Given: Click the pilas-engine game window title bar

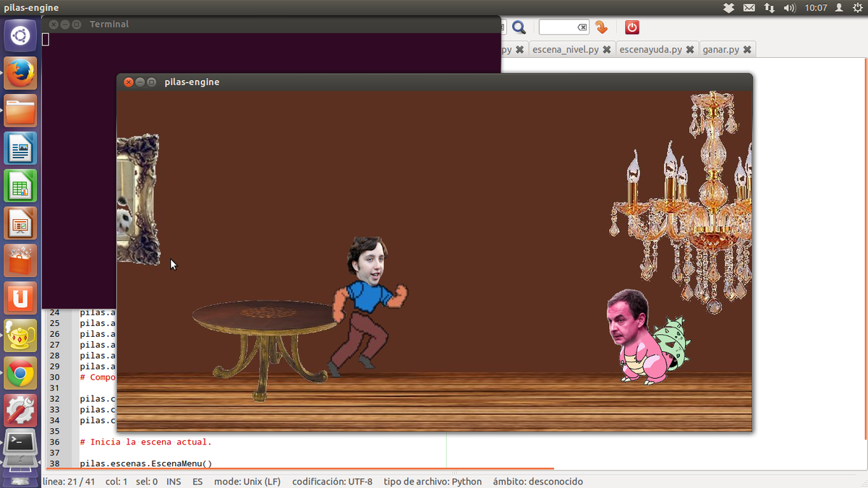Looking at the screenshot, I should pos(434,82).
